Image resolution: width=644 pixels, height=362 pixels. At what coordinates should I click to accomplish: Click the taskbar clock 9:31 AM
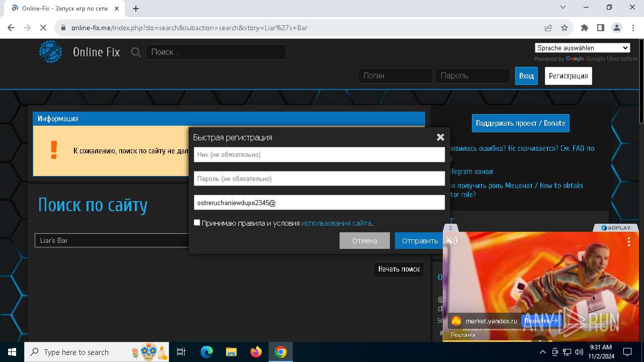coord(600,352)
